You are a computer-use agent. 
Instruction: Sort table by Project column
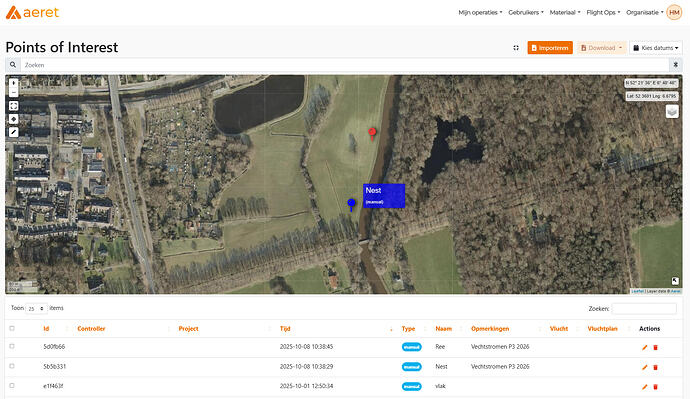pos(188,329)
